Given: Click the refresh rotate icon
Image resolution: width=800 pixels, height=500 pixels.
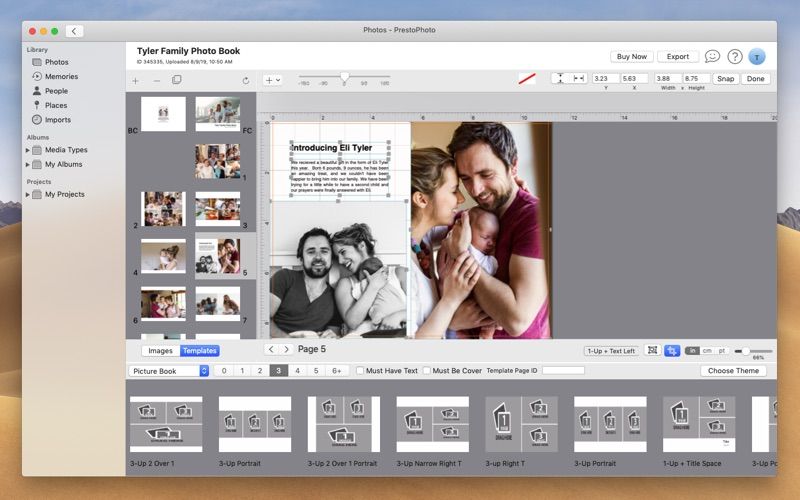Looking at the screenshot, I should point(246,81).
